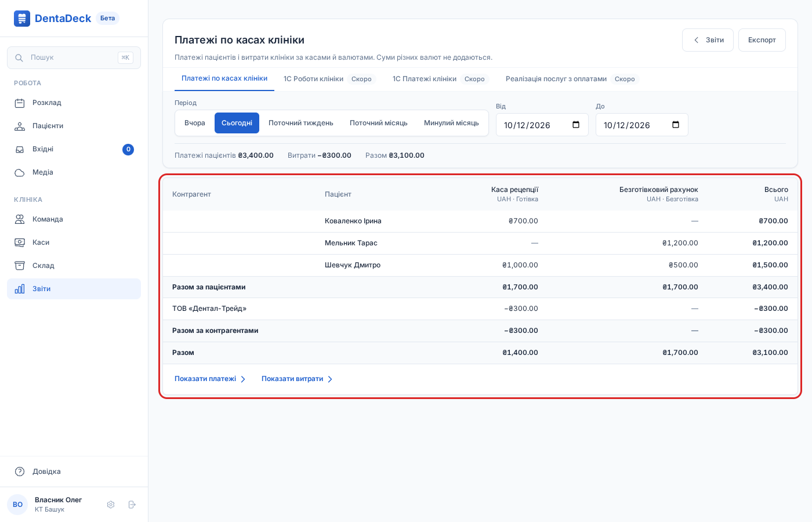Focus the Пошук search field
Screen dimensions: 812x522
(x=74, y=58)
